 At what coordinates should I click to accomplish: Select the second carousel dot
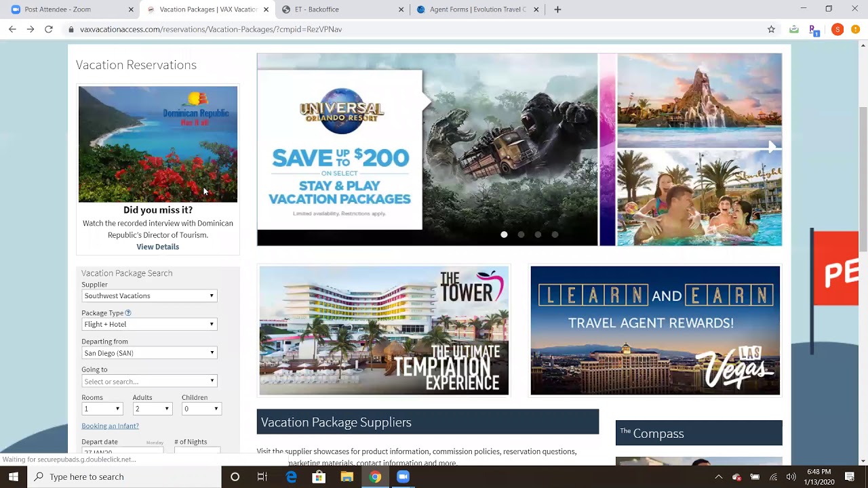click(521, 235)
